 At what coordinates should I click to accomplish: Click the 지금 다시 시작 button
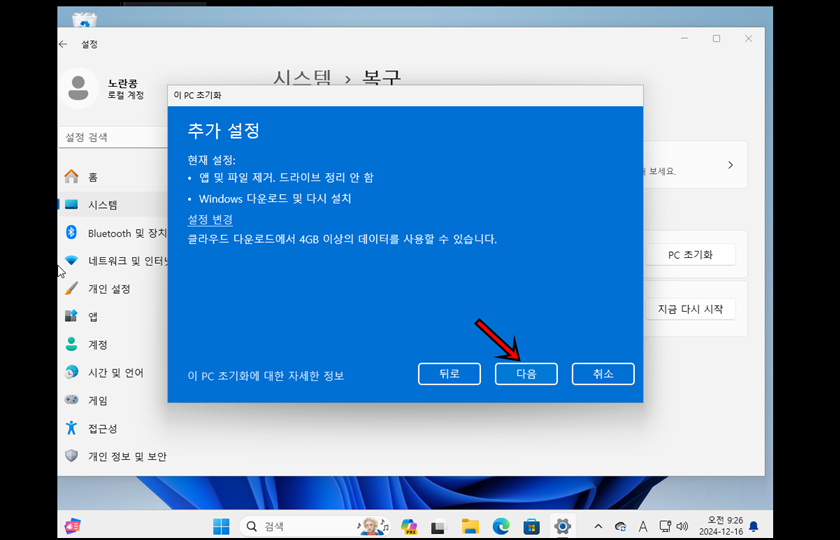690,309
